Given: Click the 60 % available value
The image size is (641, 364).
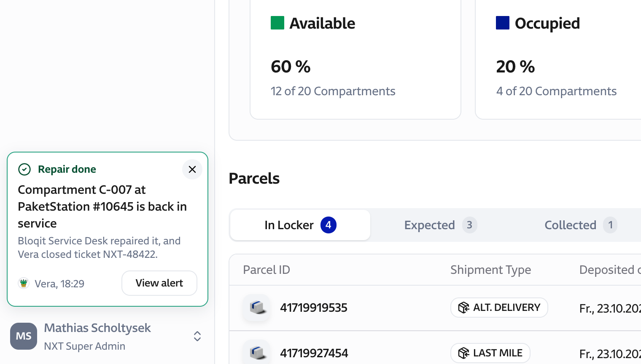Looking at the screenshot, I should pyautogui.click(x=291, y=67).
